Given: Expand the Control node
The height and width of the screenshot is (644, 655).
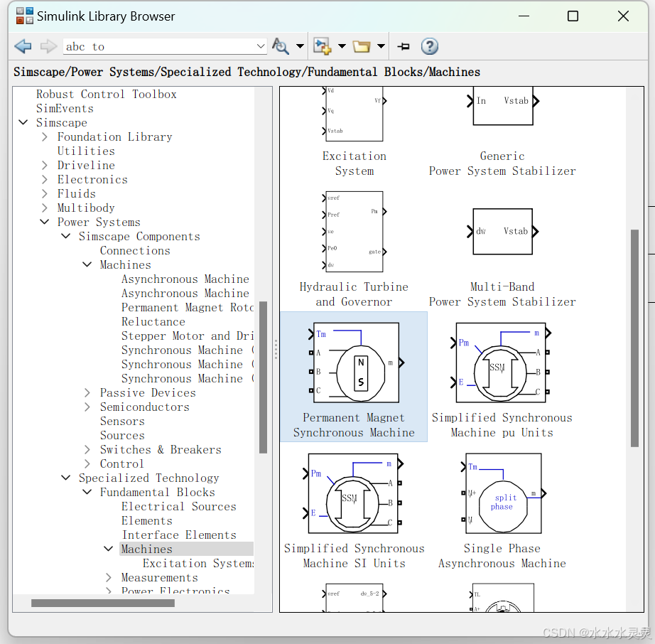Looking at the screenshot, I should coord(87,463).
